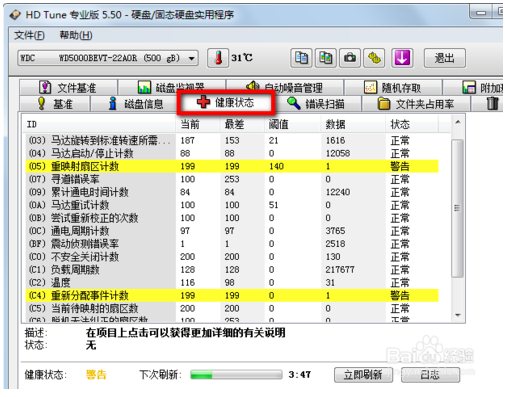
Task: Click the yellow 警告 health status text
Action: point(96,375)
